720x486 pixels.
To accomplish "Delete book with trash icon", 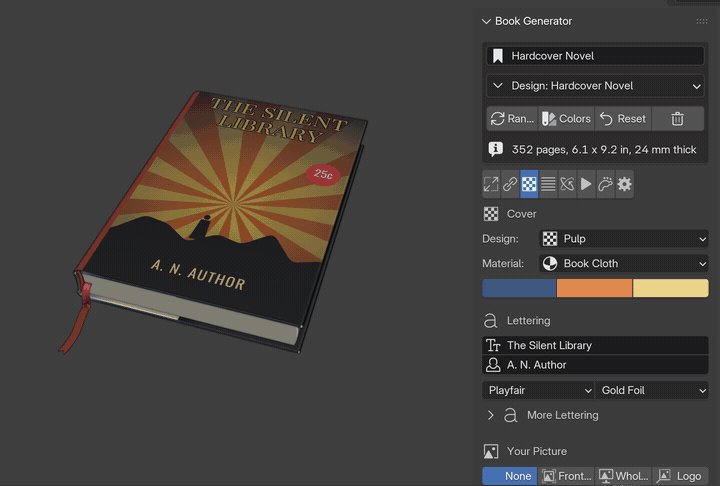I will [x=678, y=119].
